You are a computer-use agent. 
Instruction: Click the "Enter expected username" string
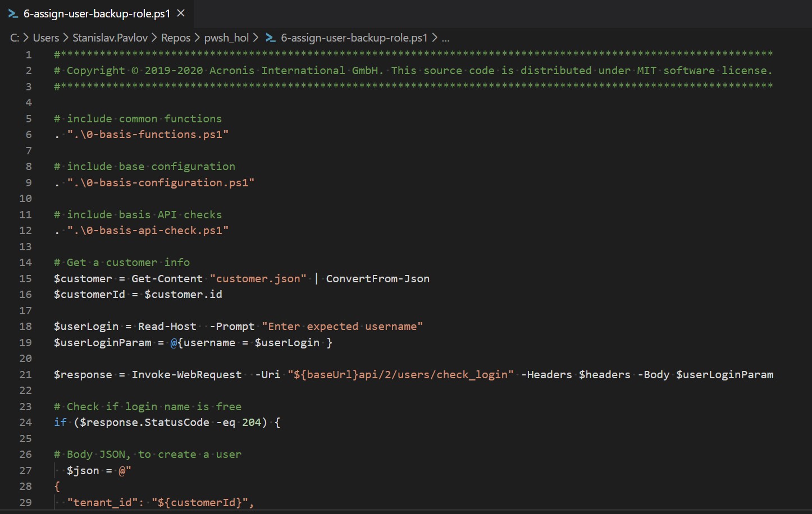[x=342, y=326]
